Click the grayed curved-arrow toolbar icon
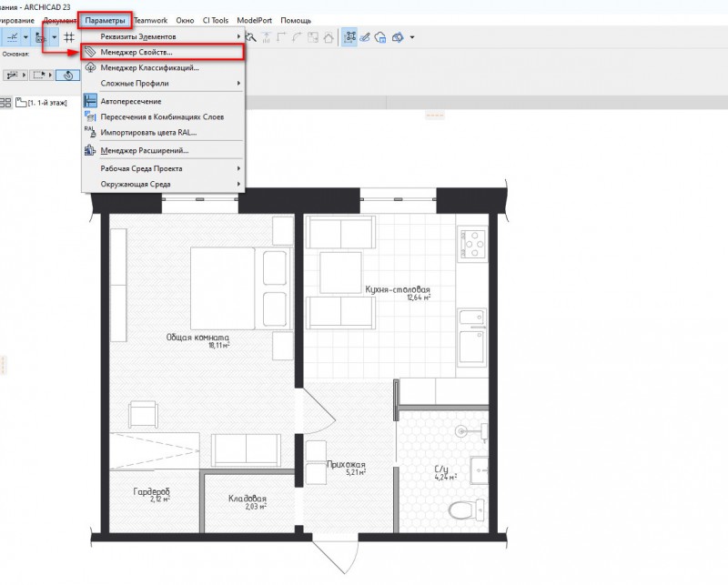 click(x=298, y=37)
